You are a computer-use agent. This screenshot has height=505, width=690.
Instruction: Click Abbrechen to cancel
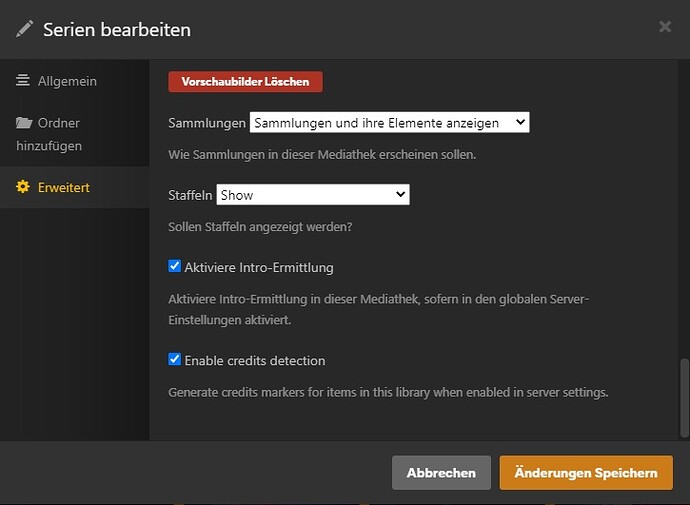point(441,472)
